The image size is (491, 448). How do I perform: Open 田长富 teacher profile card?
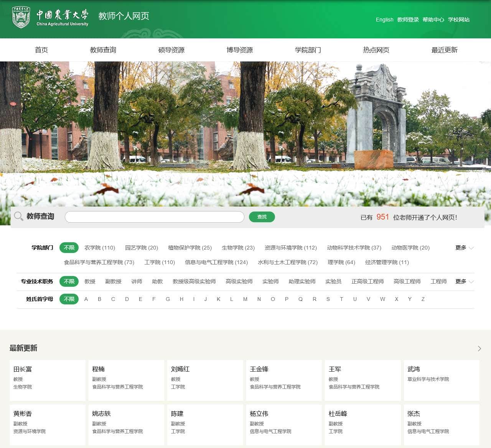(47, 380)
